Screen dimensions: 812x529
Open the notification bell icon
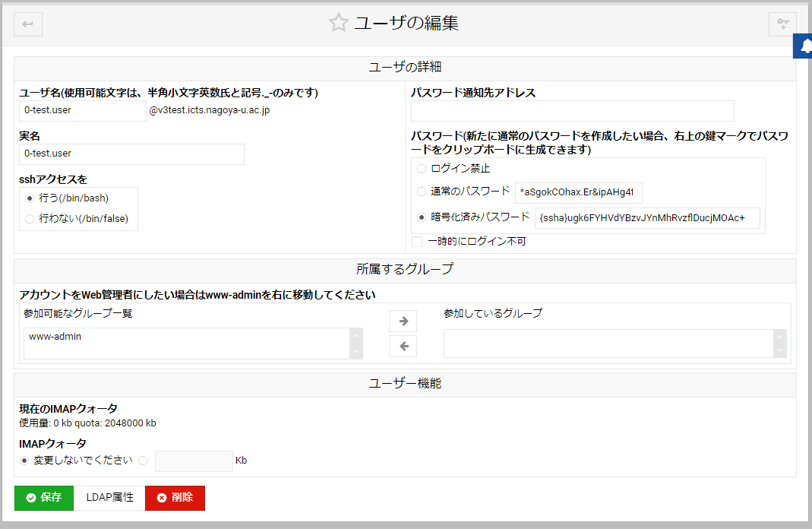point(804,46)
